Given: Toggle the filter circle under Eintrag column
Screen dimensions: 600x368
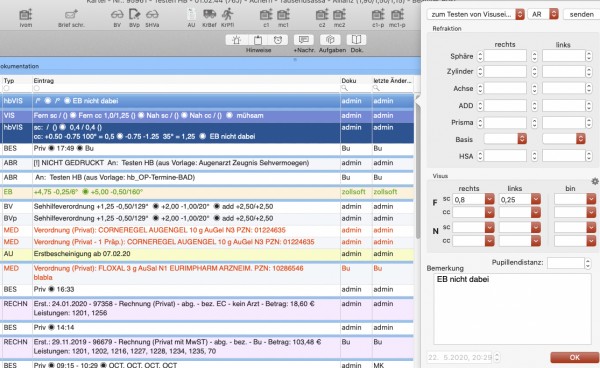Looking at the screenshot, I should (36, 88).
